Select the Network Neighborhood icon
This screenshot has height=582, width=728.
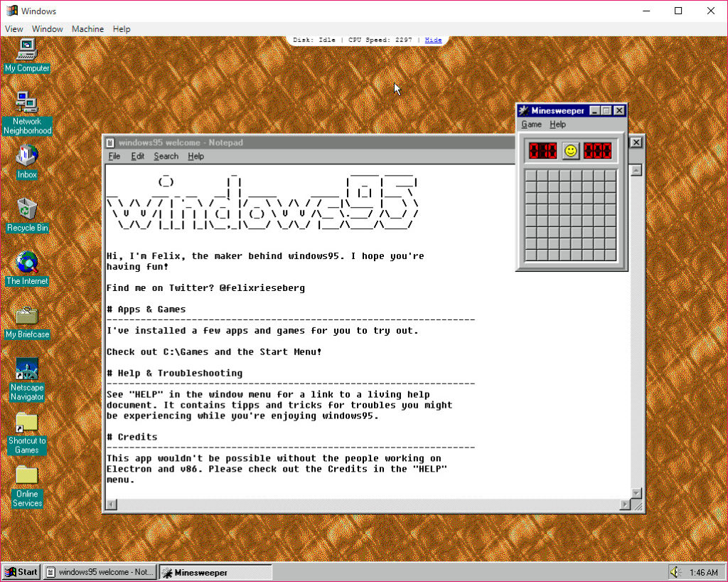coord(27,104)
